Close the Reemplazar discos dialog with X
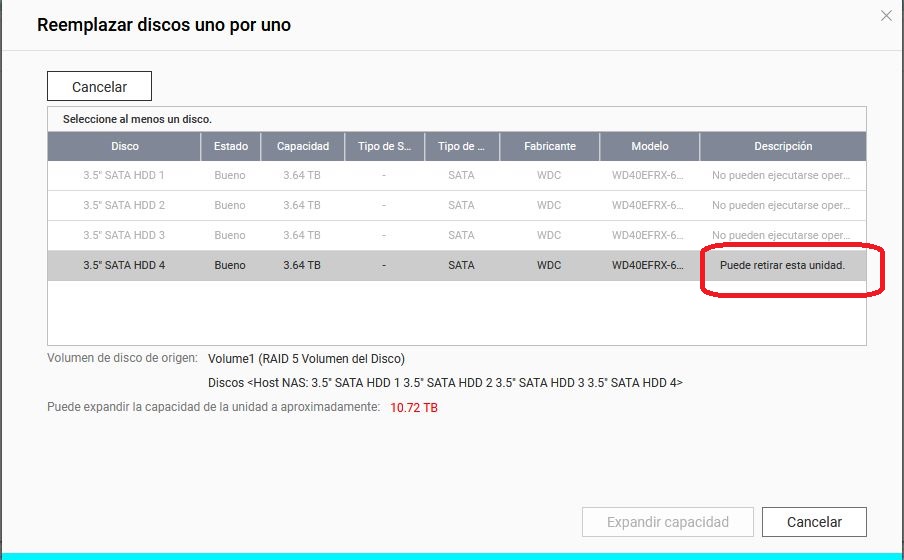 [885, 16]
